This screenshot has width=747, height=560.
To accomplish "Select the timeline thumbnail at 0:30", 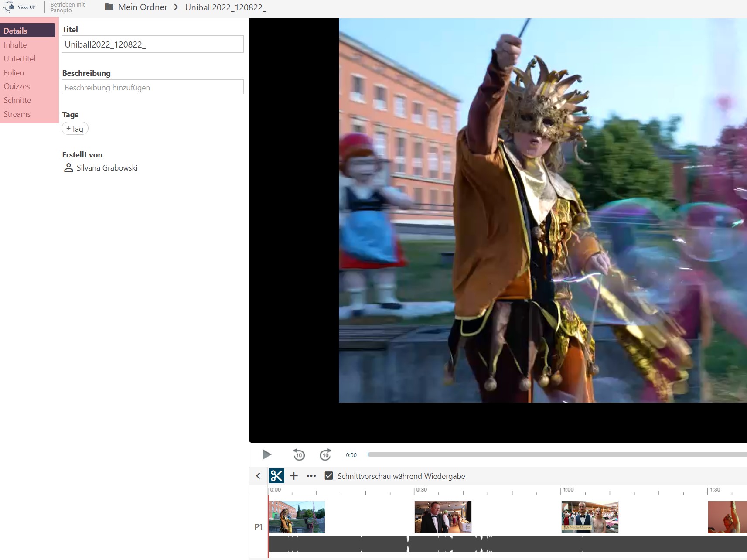I will [443, 517].
